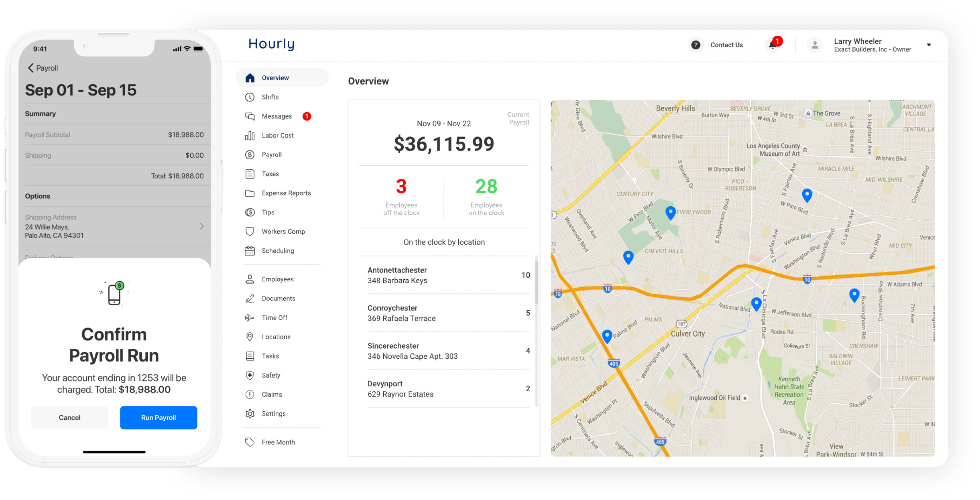
Task: Open the Labor Cost menu item
Action: [282, 136]
